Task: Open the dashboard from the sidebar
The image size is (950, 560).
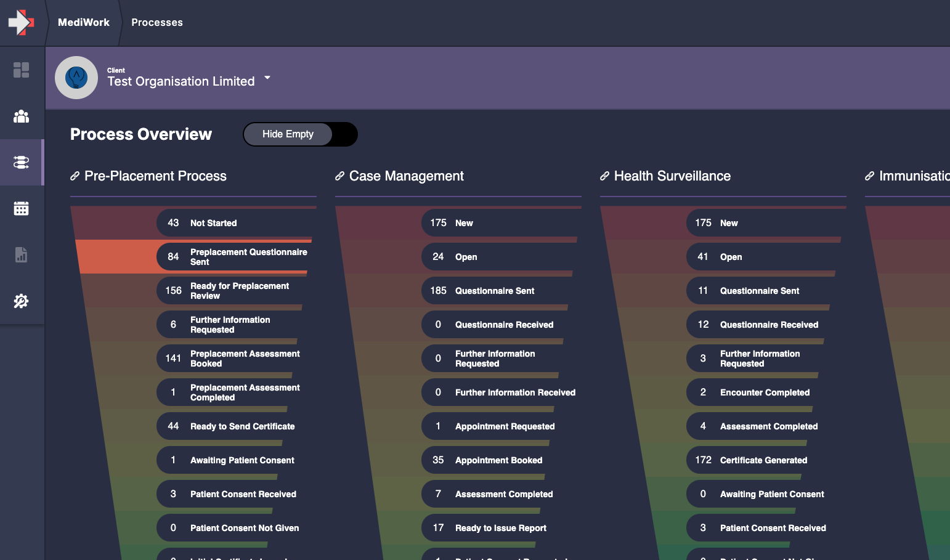Action: click(22, 70)
